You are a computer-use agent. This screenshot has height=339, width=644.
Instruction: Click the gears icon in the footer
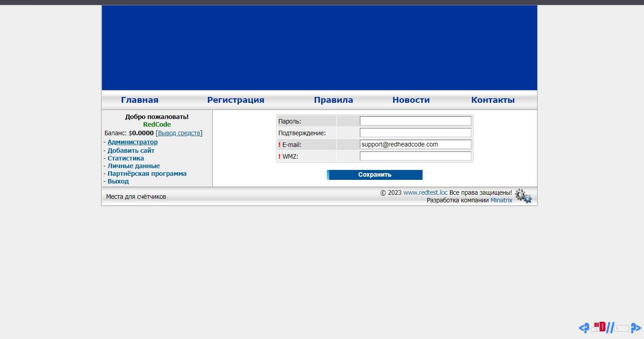point(524,196)
